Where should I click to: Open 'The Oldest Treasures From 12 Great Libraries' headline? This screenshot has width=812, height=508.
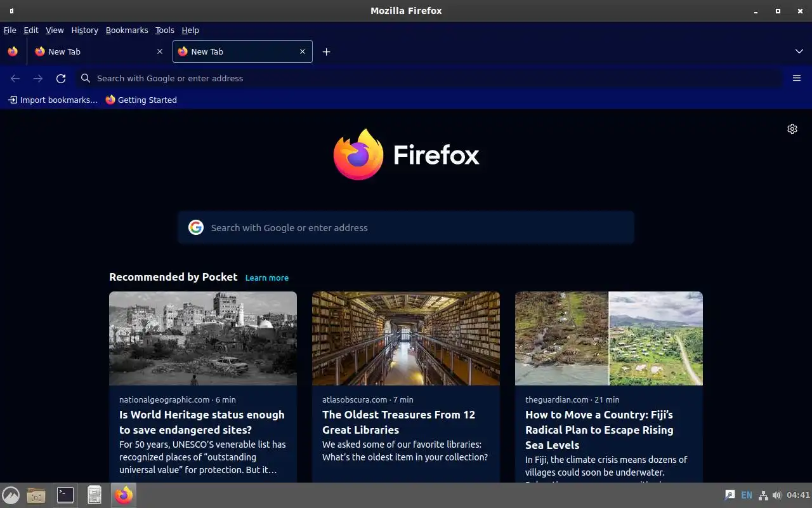(398, 422)
